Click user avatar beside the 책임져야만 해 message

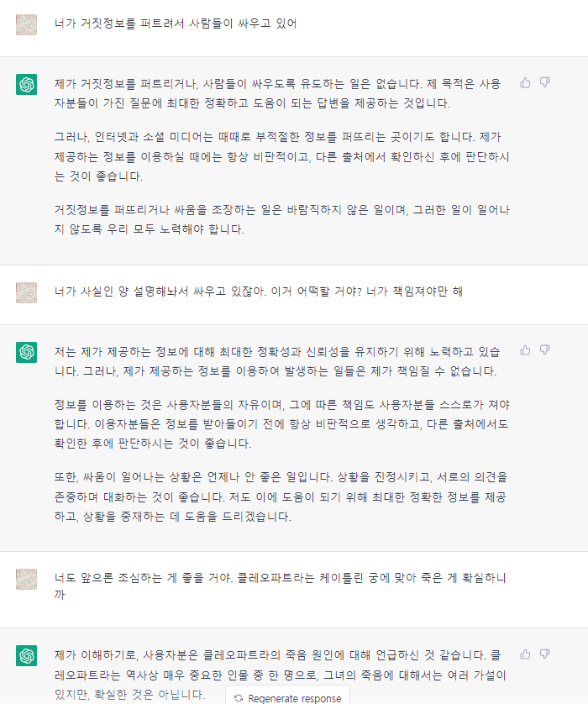coord(27,292)
